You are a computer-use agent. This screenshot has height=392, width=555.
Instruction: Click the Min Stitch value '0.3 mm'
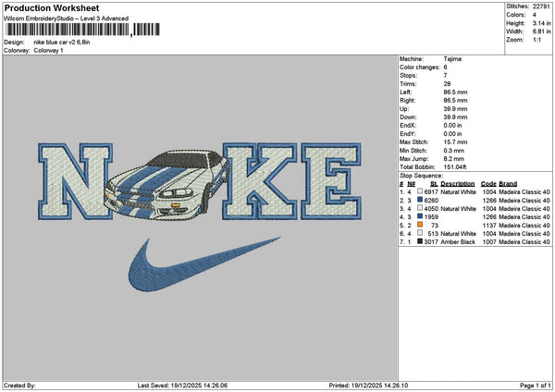pyautogui.click(x=454, y=151)
